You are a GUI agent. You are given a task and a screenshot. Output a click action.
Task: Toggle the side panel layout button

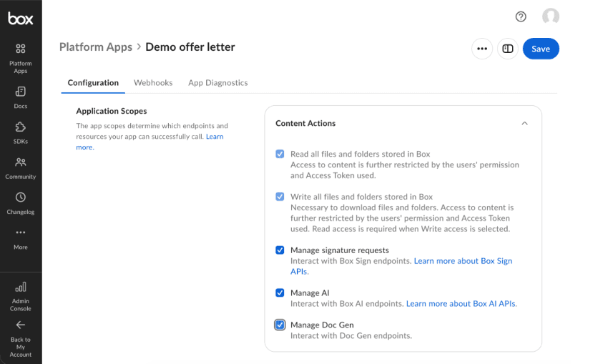click(x=508, y=49)
